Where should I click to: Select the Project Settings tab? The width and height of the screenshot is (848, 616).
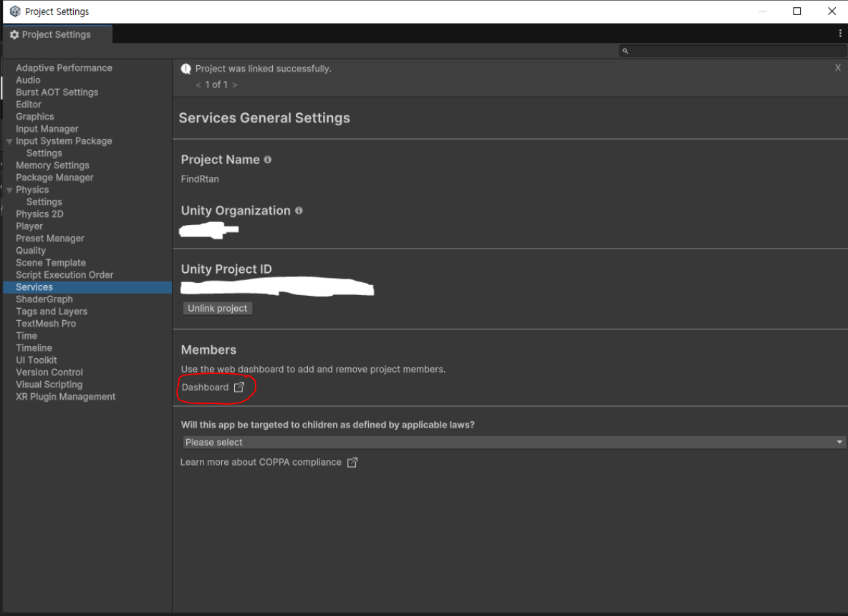click(x=57, y=34)
